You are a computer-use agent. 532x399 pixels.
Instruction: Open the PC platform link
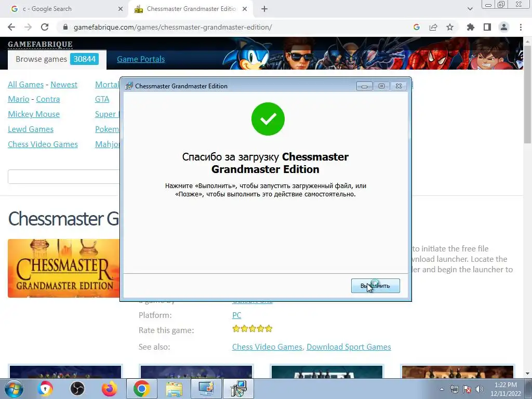(x=236, y=315)
